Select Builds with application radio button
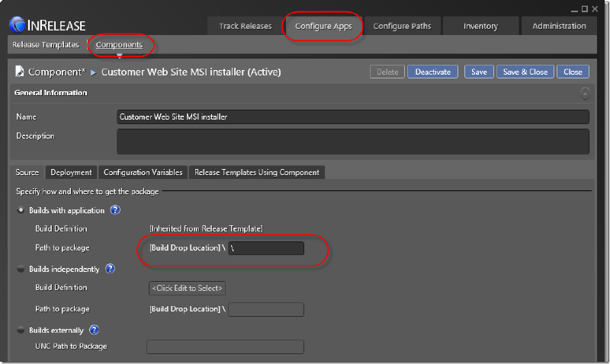The height and width of the screenshot is (364, 610). [x=21, y=210]
